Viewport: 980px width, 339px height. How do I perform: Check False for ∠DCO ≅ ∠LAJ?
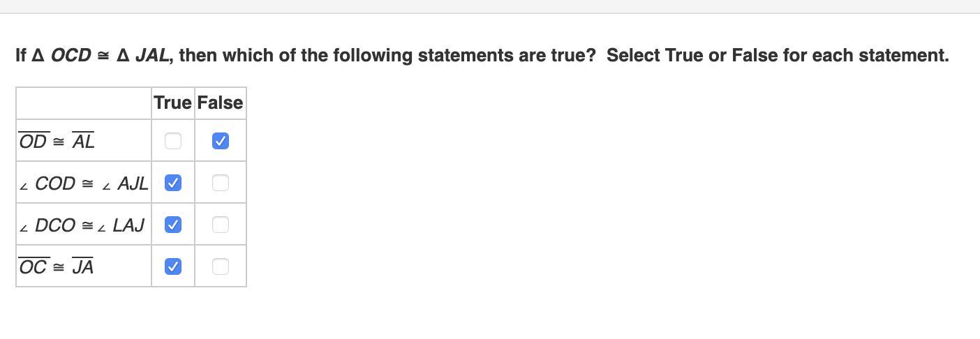pos(220,225)
